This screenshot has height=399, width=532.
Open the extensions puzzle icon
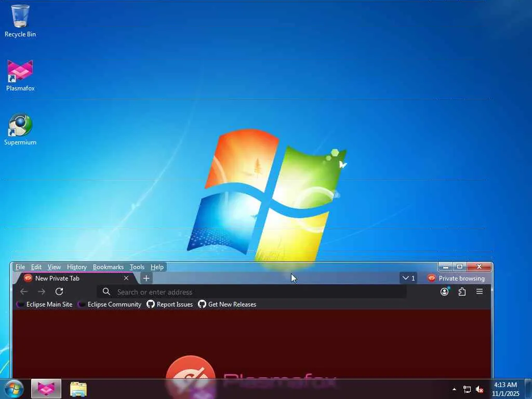462,291
